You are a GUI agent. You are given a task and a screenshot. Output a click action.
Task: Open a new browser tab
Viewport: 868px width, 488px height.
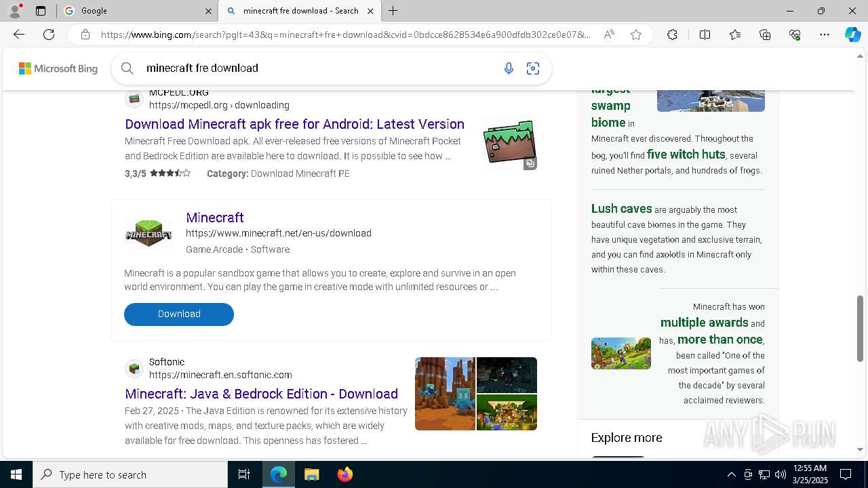[x=393, y=11]
